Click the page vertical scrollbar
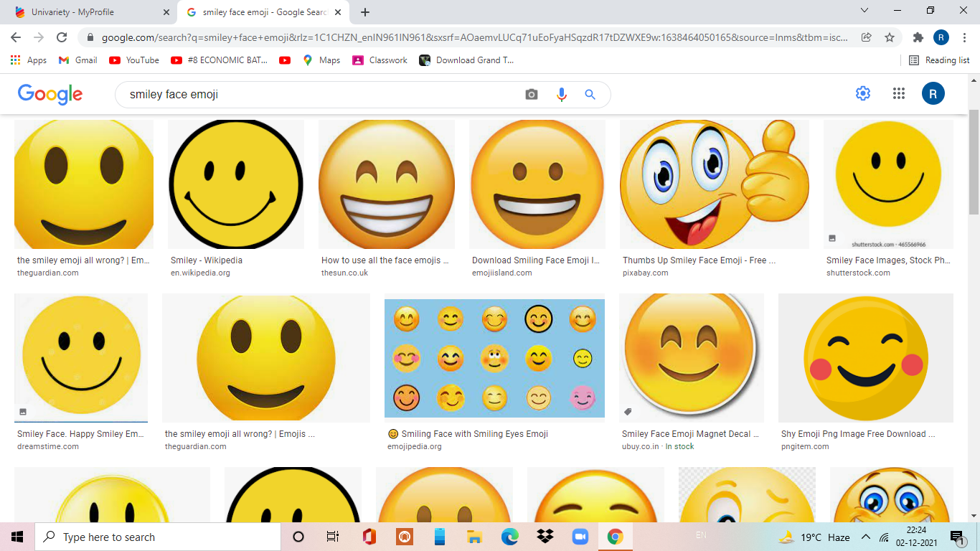 pyautogui.click(x=974, y=161)
